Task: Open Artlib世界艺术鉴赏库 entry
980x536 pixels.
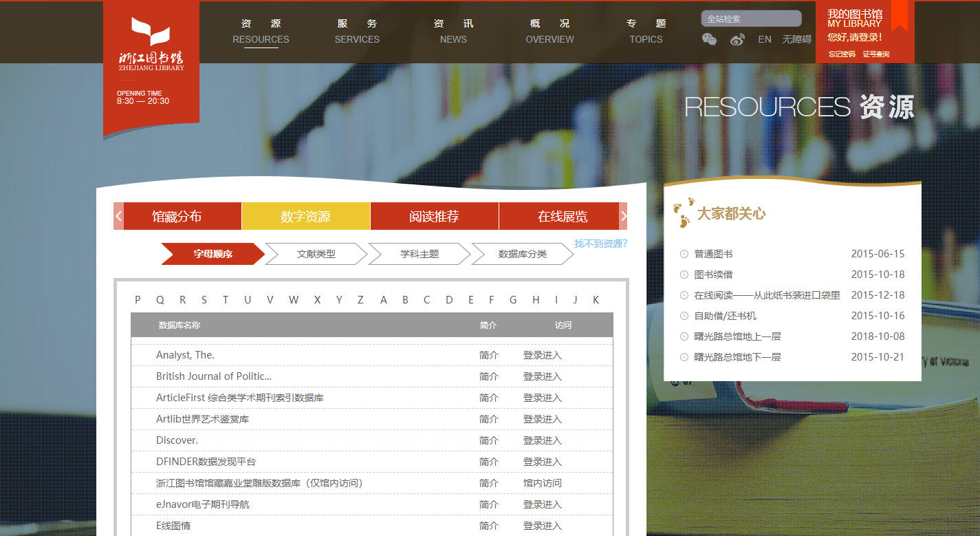Action: point(202,419)
